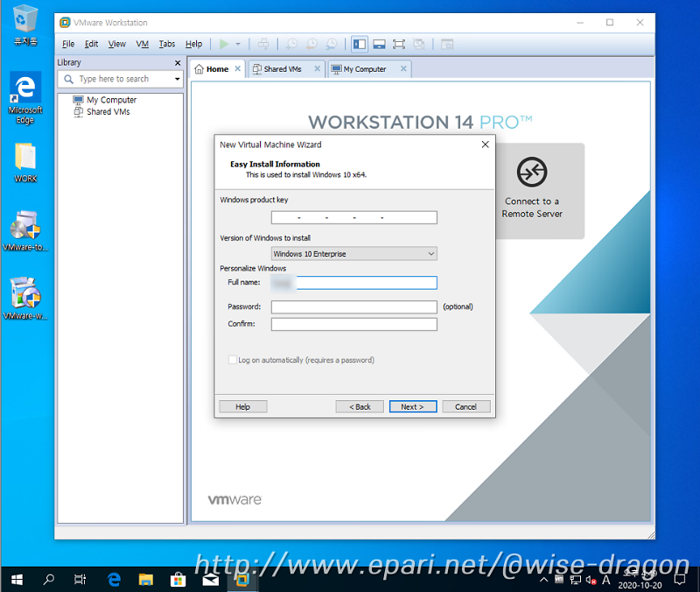This screenshot has width=700, height=592.
Task: Click Send Ctrl+Alt+Del toolbar icon
Action: coord(263,44)
